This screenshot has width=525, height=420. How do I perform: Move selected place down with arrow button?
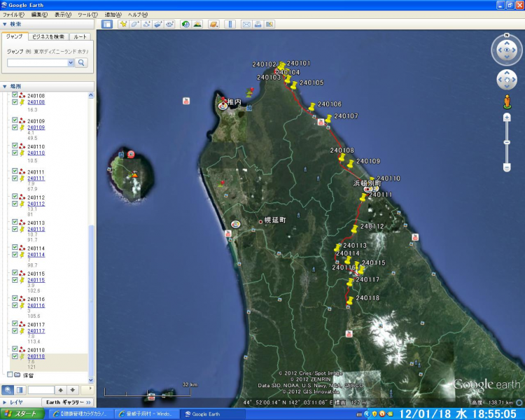coord(73,390)
